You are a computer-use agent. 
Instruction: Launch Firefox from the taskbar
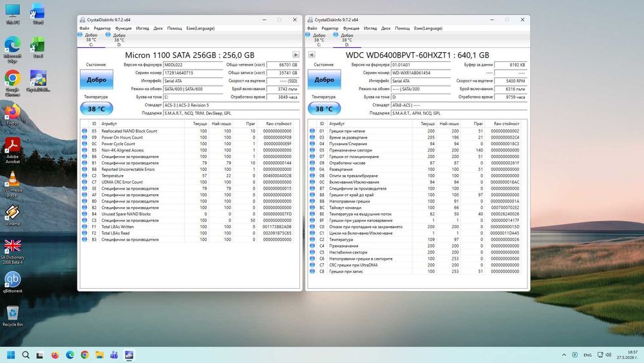click(x=55, y=355)
